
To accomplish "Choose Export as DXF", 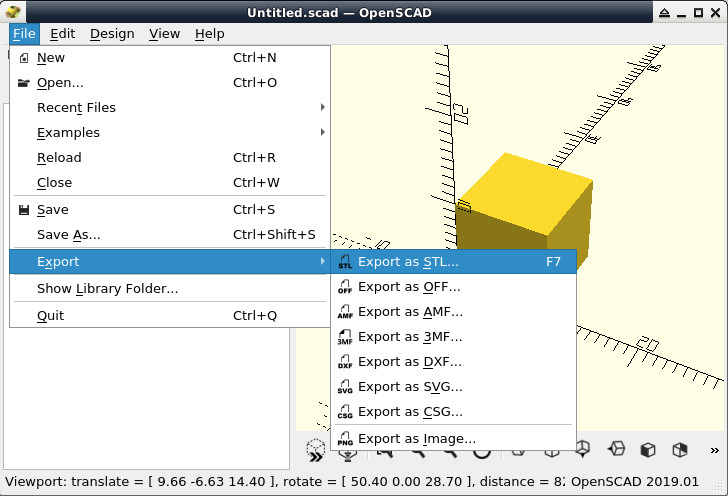I will 454,362.
